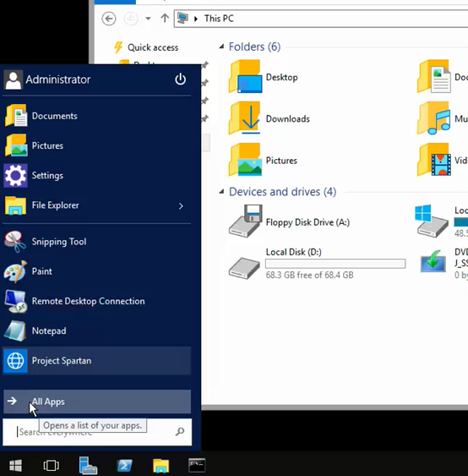Click the Administrator user name

tap(58, 79)
